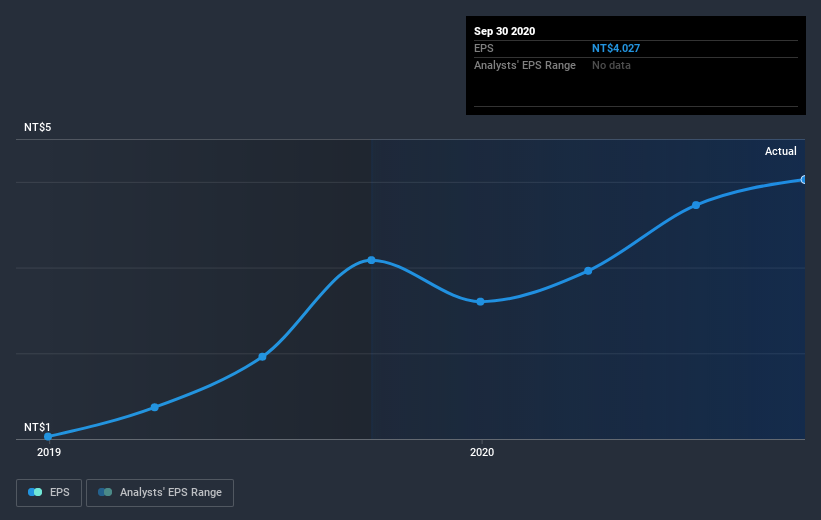The width and height of the screenshot is (821, 520).
Task: Click the first data point after 2020 dip
Action: (x=588, y=271)
